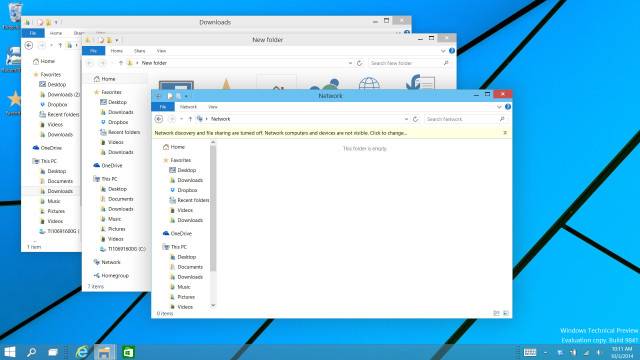
Task: Select Homegroup in New folder window sidebar
Action: [x=111, y=276]
